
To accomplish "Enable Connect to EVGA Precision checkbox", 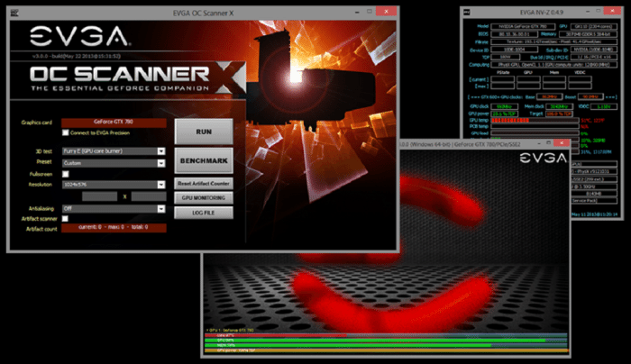I will pos(66,132).
